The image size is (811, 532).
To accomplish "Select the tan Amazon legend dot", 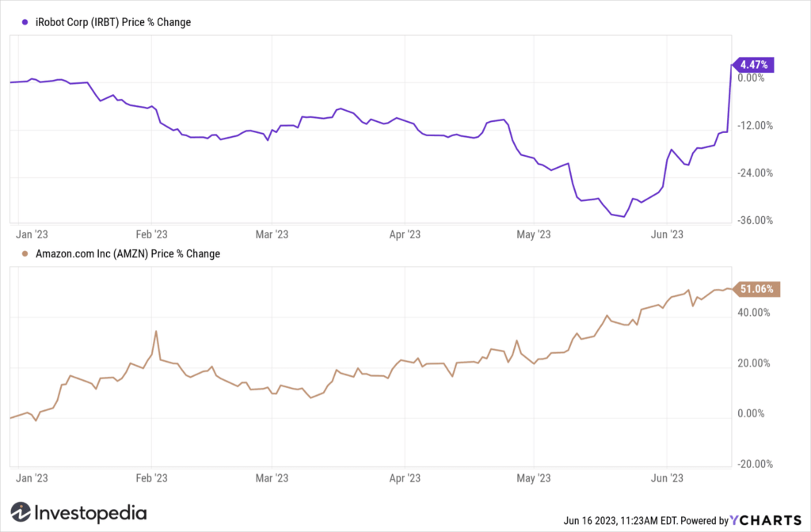I will 25,254.
